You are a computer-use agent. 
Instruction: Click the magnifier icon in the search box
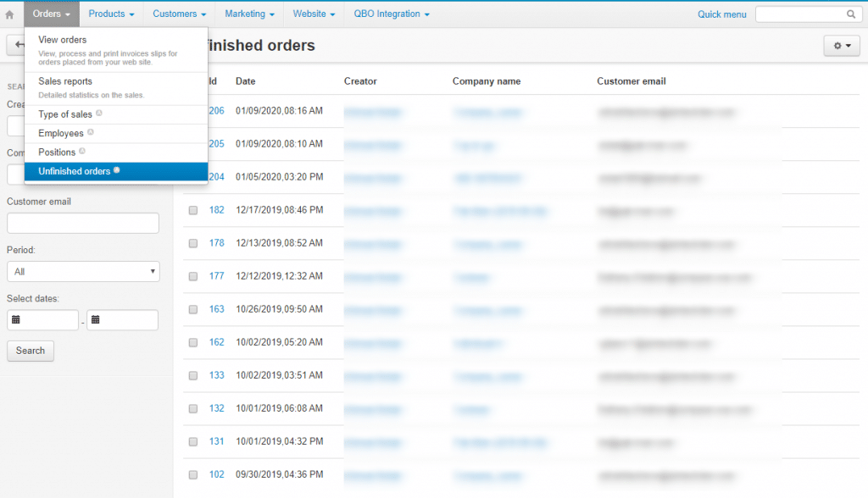850,14
